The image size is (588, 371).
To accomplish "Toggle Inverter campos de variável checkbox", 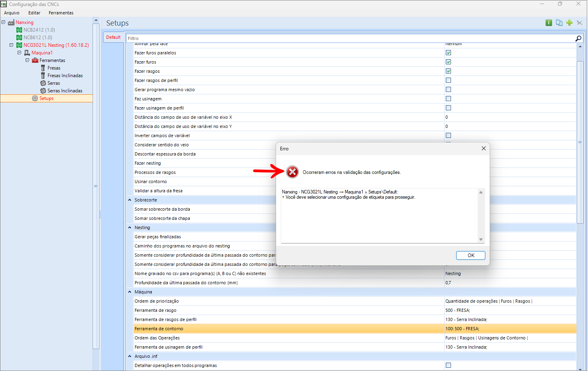I will (448, 136).
